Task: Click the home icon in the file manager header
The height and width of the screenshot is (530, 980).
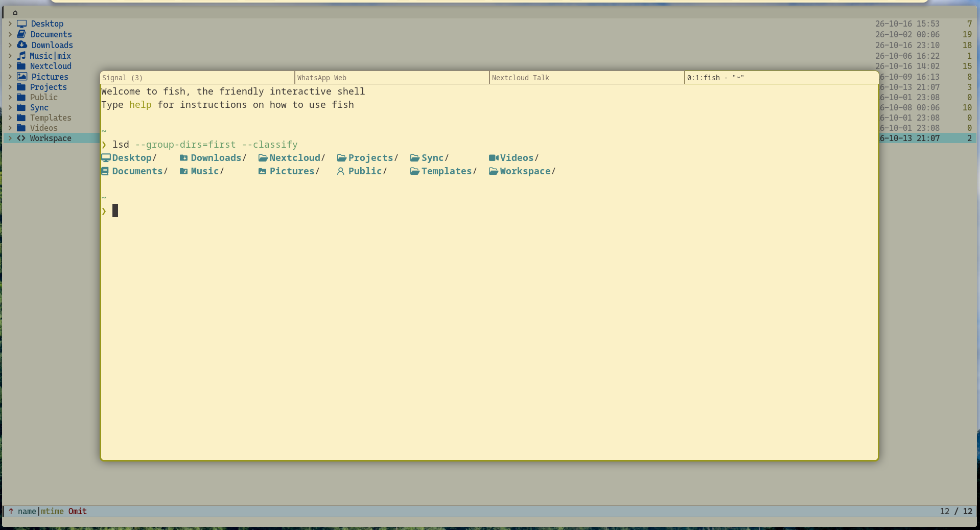Action: click(15, 12)
